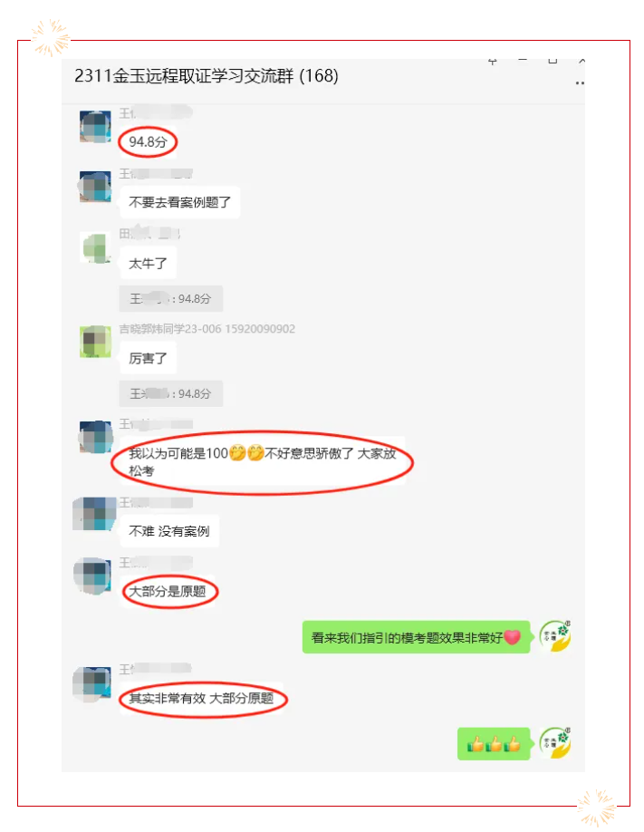Open avatar of sender of 94.8分 message

(x=95, y=126)
